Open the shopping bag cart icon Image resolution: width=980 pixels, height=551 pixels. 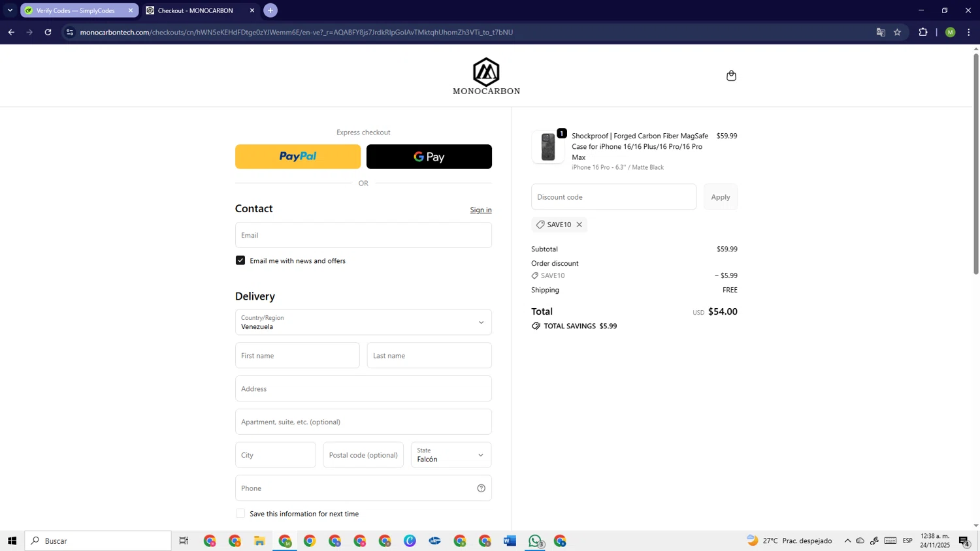click(731, 76)
